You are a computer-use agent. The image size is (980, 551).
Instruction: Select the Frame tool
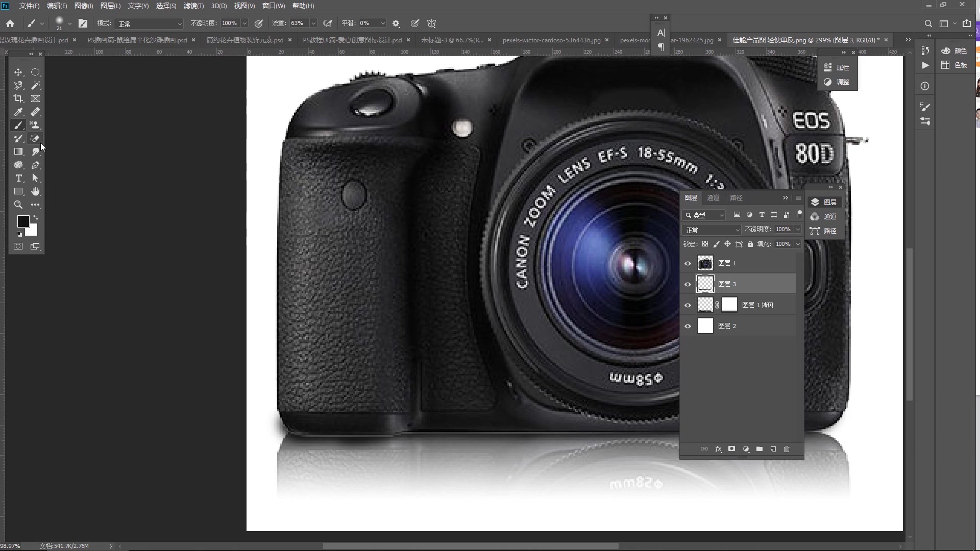tap(35, 99)
